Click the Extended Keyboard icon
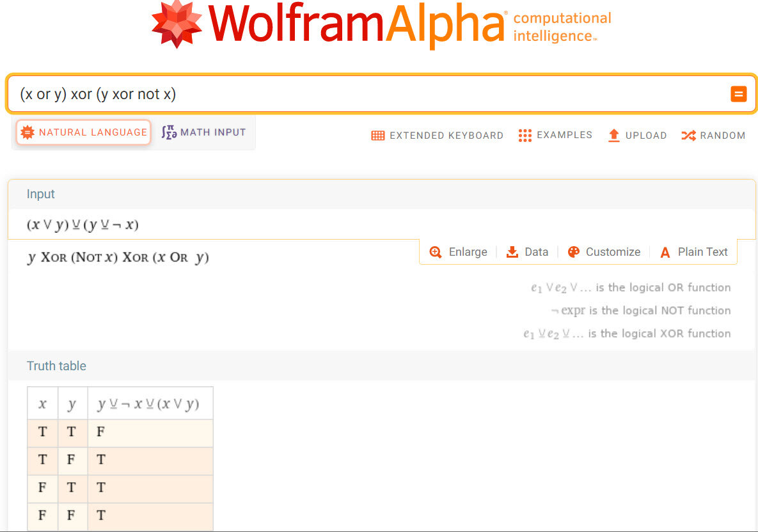 tap(377, 136)
